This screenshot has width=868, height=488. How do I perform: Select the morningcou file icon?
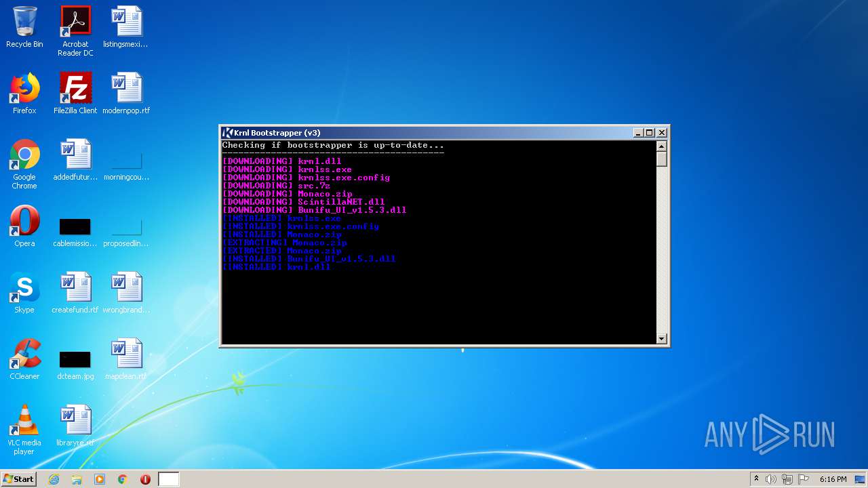(x=126, y=166)
